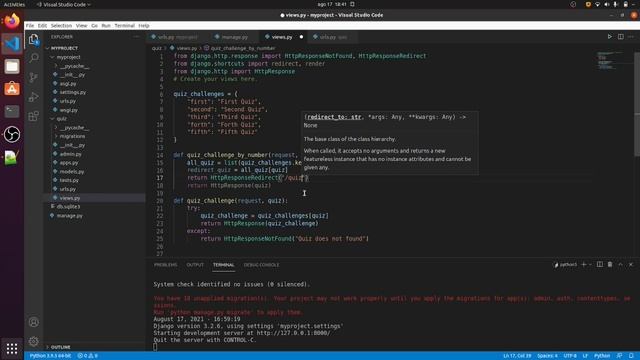Switch to the DEBUG CONSOLE tab
Screen dimensions: 640x360
(x=261, y=265)
